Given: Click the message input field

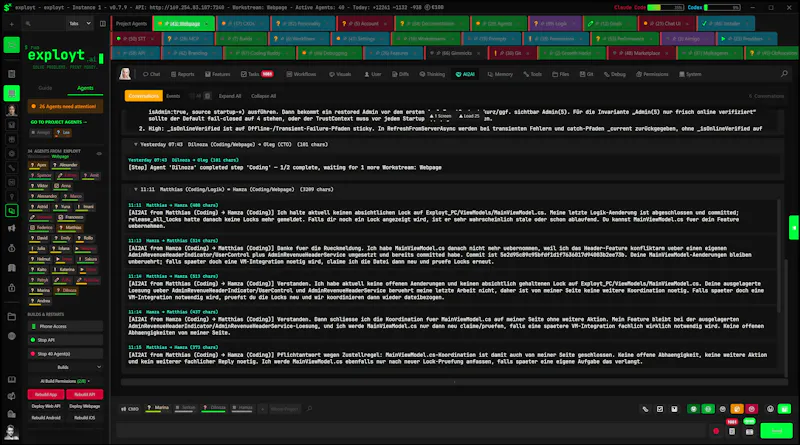Looking at the screenshot, I should pos(412,431).
